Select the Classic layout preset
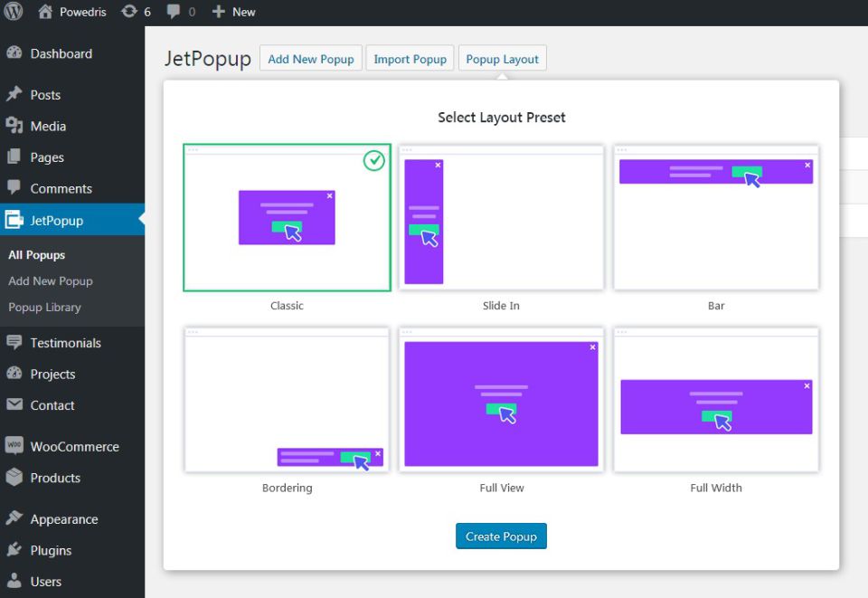The height and width of the screenshot is (598, 868). pos(287,218)
